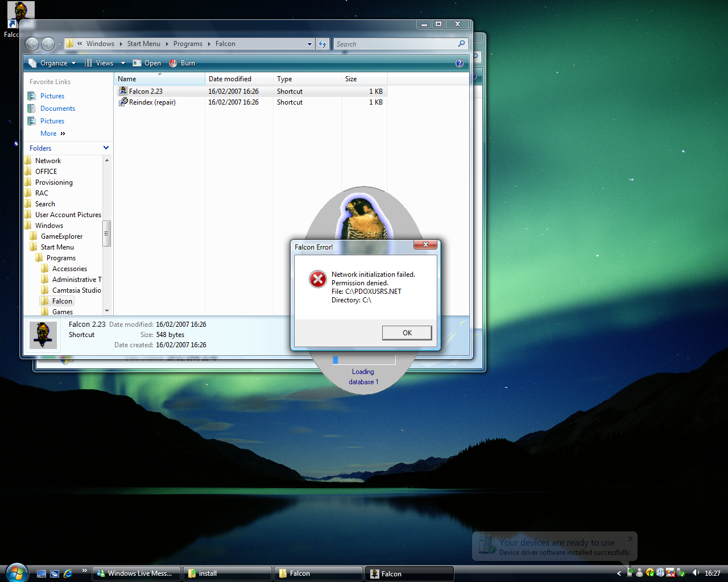Open the Falcon 2.23 shortcut file
The width and height of the screenshot is (728, 582).
(146, 92)
